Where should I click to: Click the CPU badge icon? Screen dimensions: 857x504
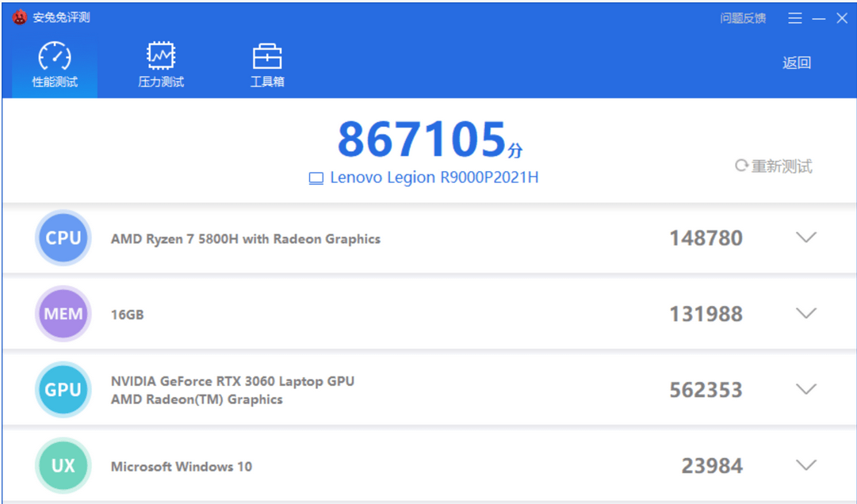point(63,238)
